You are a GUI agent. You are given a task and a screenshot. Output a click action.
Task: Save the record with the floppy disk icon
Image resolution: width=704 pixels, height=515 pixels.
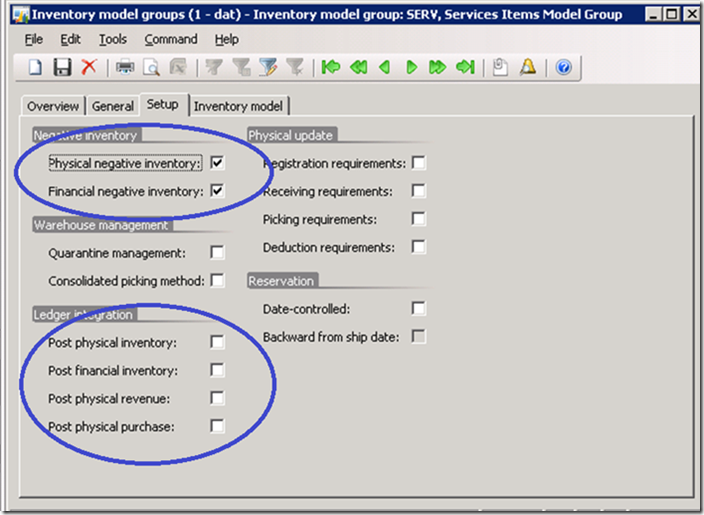point(62,68)
